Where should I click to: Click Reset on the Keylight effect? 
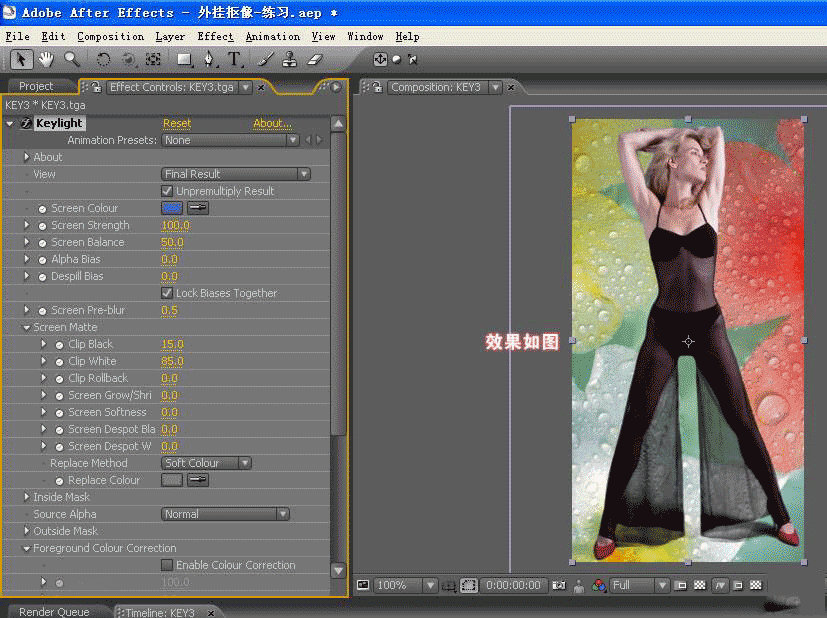(176, 123)
